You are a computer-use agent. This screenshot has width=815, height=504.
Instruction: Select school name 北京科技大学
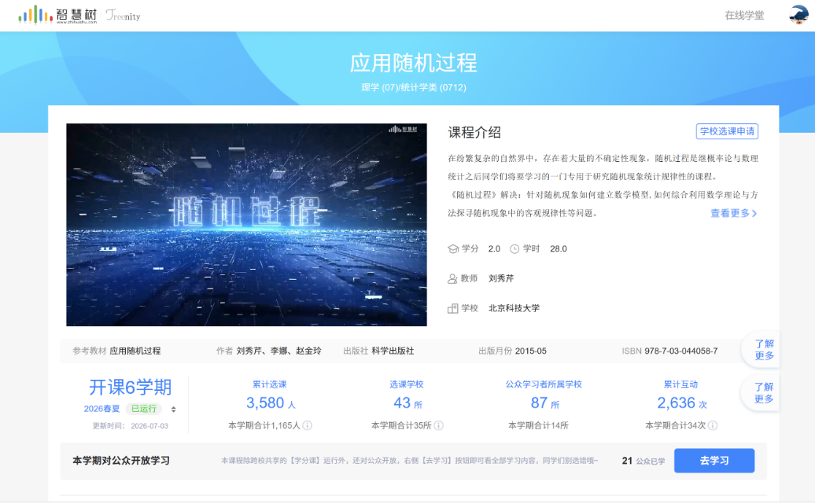tap(514, 308)
